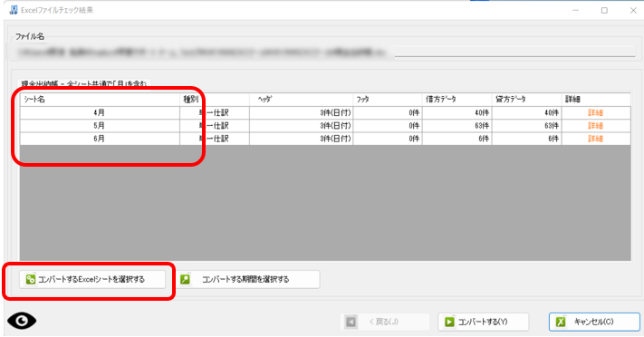The image size is (644, 337).
Task: Click the 借方データ column header
Action: pos(457,100)
